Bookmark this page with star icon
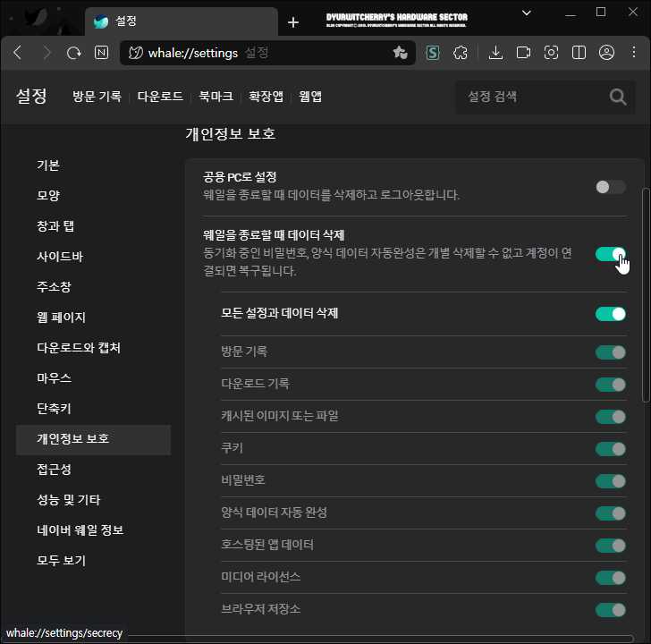651x644 pixels. [x=401, y=53]
